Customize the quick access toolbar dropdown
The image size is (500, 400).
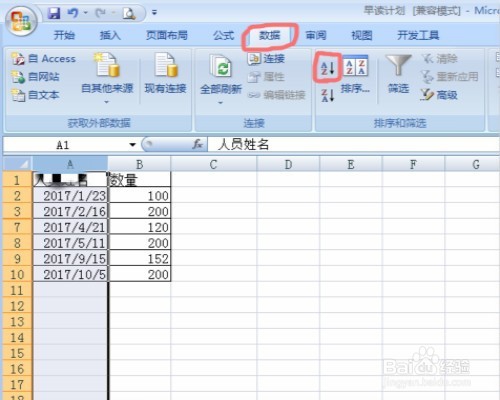154,13
